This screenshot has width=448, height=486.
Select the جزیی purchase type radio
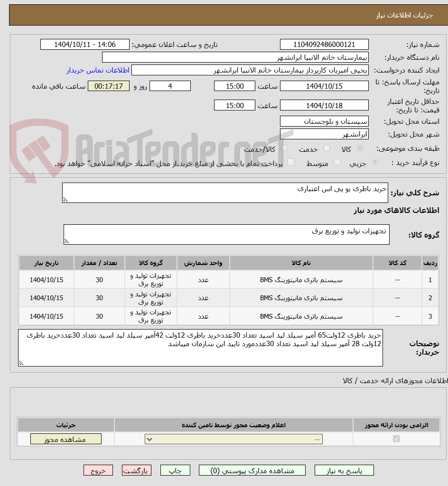[375, 162]
